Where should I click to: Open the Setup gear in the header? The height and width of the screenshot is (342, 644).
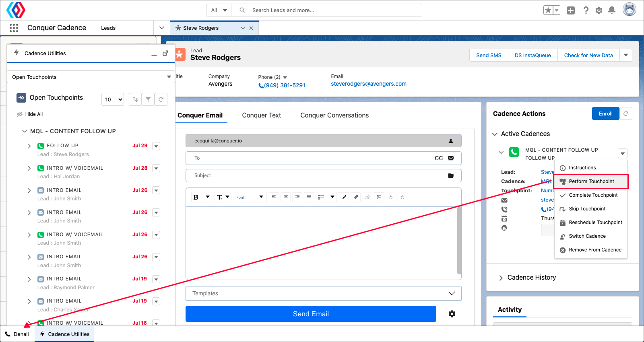599,10
